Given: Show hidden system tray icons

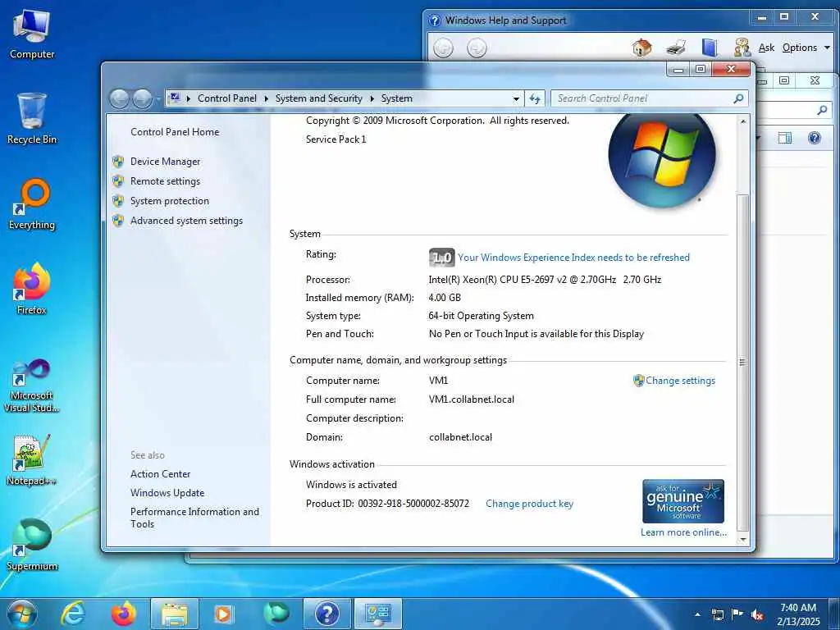Looking at the screenshot, I should [697, 614].
